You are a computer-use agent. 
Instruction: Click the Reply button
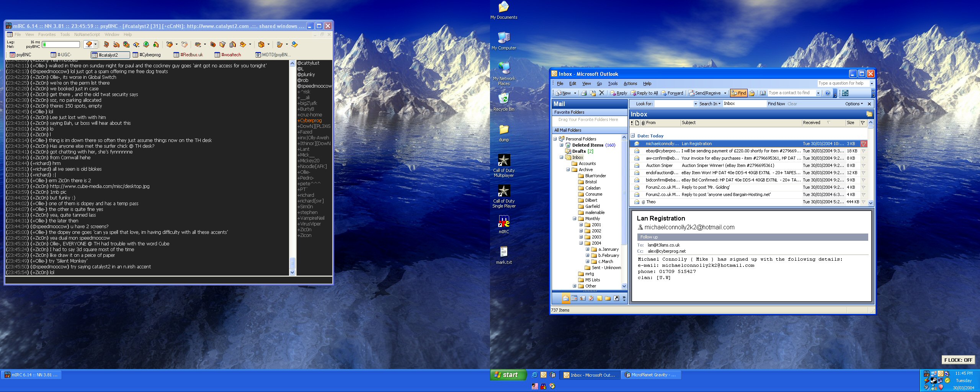pos(618,93)
